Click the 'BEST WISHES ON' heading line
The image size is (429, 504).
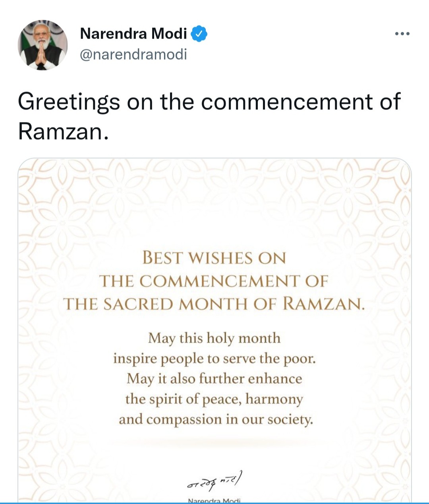pyautogui.click(x=214, y=258)
